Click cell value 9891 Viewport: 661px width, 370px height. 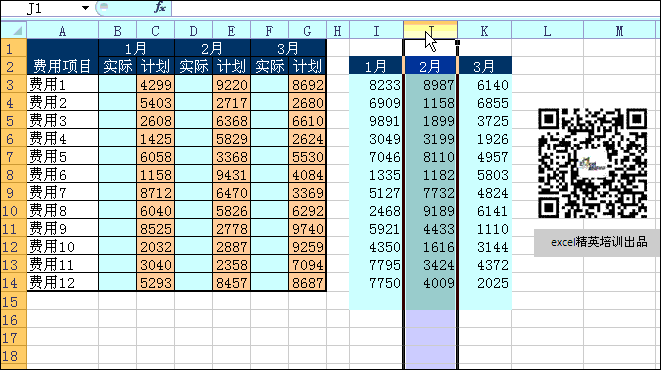(376, 121)
